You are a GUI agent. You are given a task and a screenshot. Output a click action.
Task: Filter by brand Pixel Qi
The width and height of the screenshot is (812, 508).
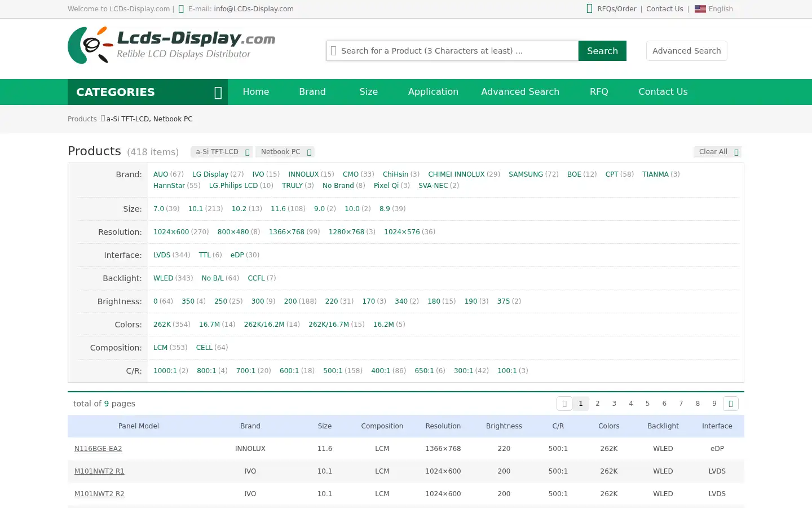[386, 186]
